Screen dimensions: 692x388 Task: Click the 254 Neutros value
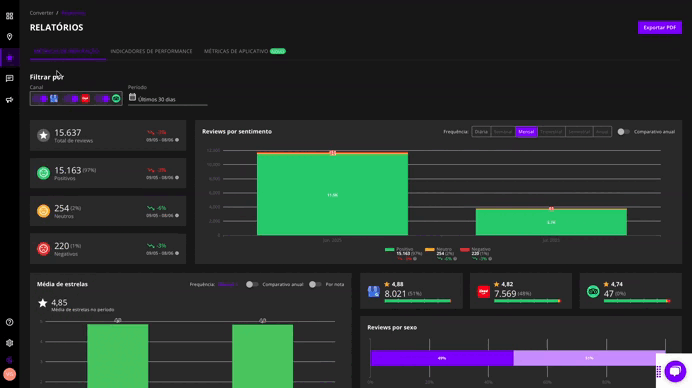(x=61, y=208)
